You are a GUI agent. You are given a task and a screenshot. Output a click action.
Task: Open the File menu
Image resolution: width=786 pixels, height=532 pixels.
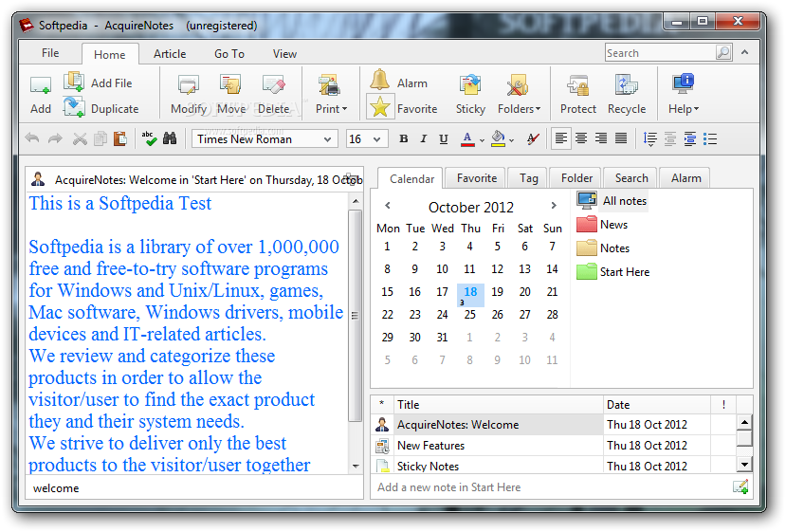pos(50,53)
